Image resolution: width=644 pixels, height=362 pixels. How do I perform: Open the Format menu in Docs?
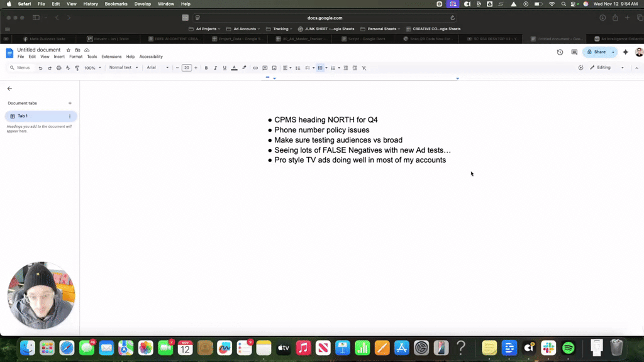coord(75,57)
